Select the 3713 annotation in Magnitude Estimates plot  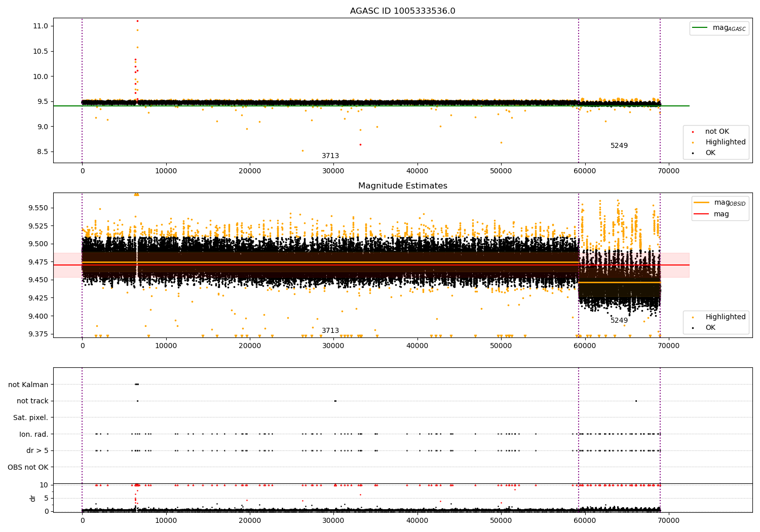point(330,331)
